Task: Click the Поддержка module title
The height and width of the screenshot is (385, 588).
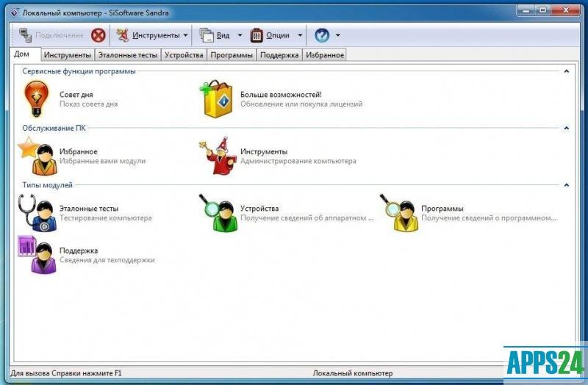Action: point(79,251)
